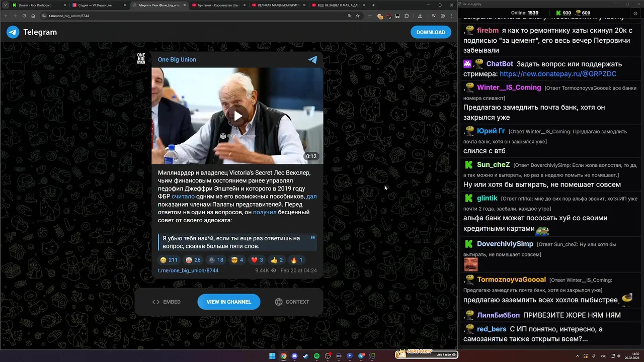
Task: Play the video in the Telegram post
Action: coord(237,116)
